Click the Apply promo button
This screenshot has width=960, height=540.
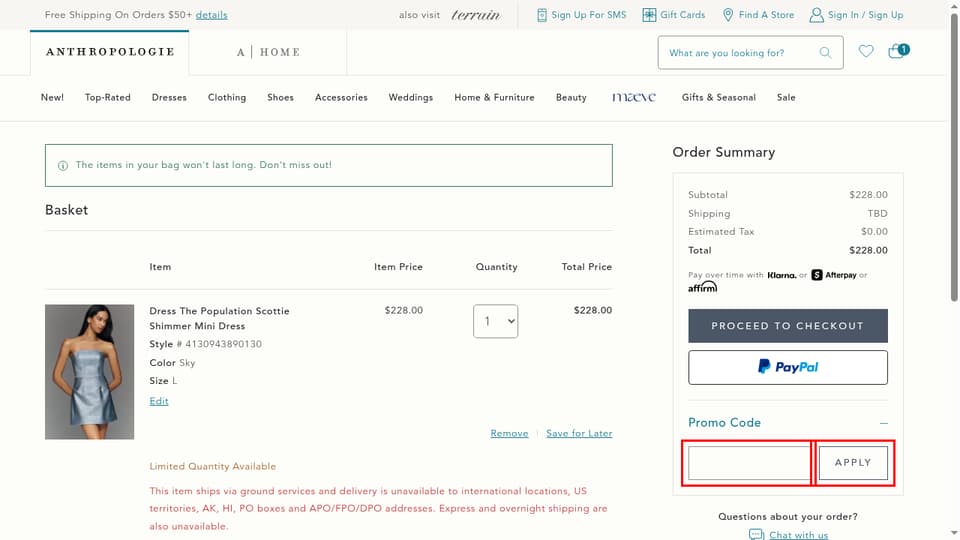853,463
